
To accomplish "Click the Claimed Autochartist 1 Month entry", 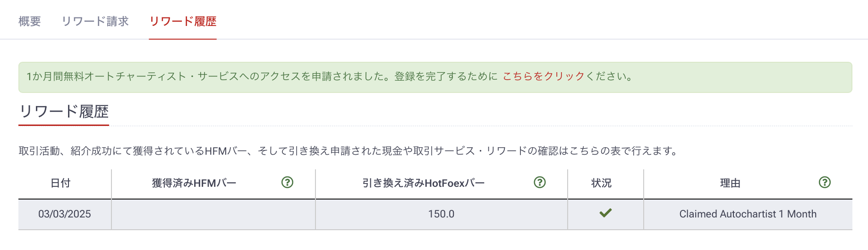I will click(x=748, y=214).
